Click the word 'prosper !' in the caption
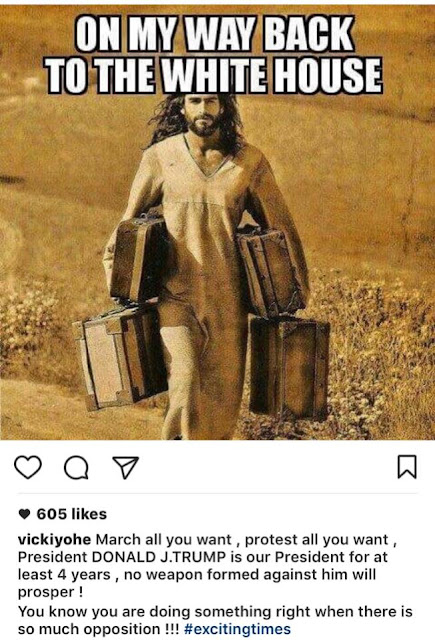435x640 pixels. (51, 592)
